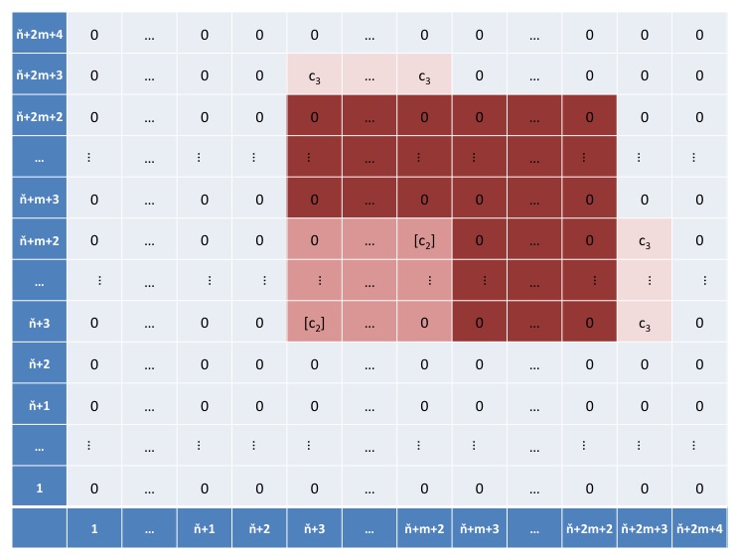Viewport: 739px width, 560px height.
Task: Select c3 cell in row ň+2m+3, column ň+3
Action: point(314,75)
